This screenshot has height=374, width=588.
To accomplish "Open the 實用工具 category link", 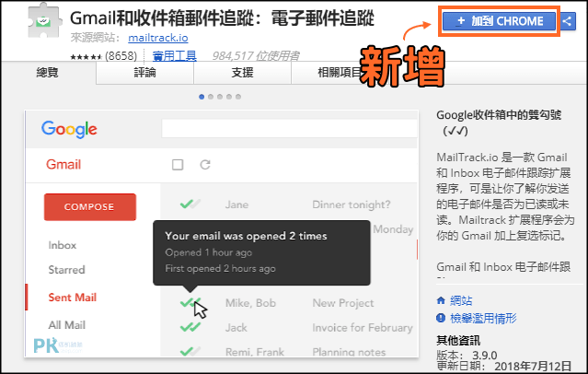I will 174,56.
